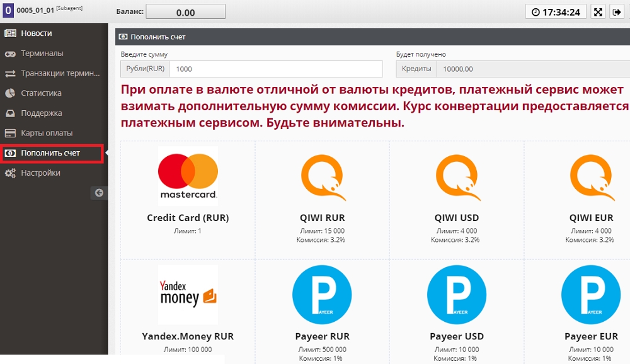
Task: Open Настройки in the sidebar
Action: click(x=40, y=173)
